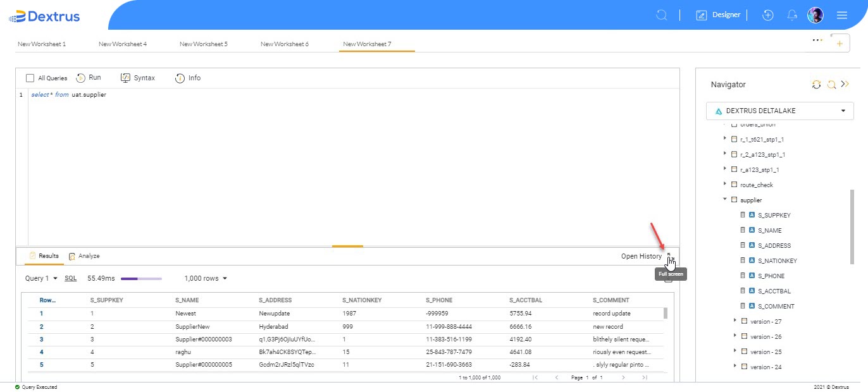Switch to New Worksheet 6 tab

pyautogui.click(x=285, y=44)
